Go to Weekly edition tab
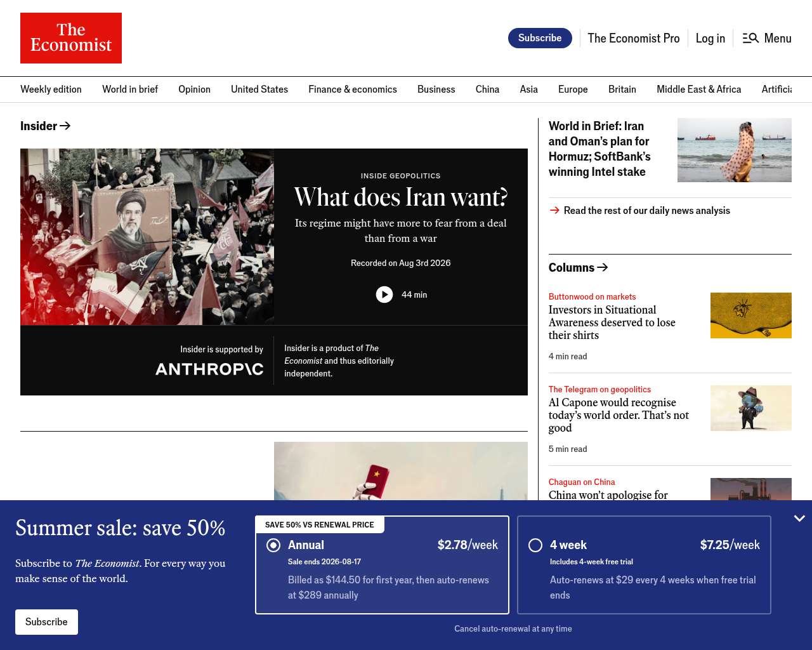Image resolution: width=812 pixels, height=650 pixels. tap(51, 90)
